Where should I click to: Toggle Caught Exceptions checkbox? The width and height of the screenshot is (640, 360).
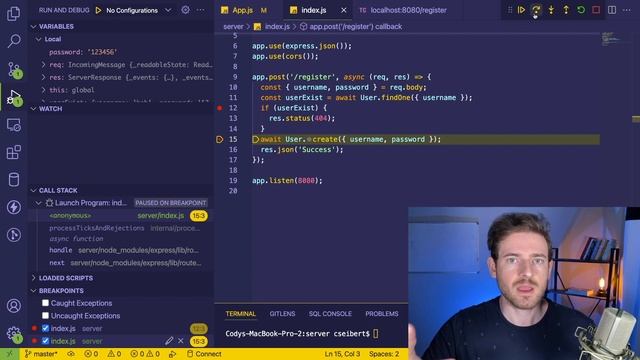(x=45, y=303)
